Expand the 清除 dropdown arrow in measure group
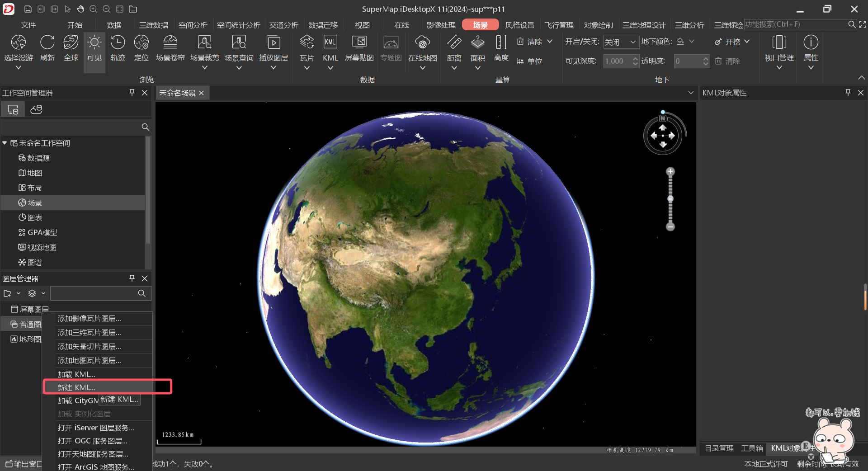The height and width of the screenshot is (471, 868). click(550, 42)
